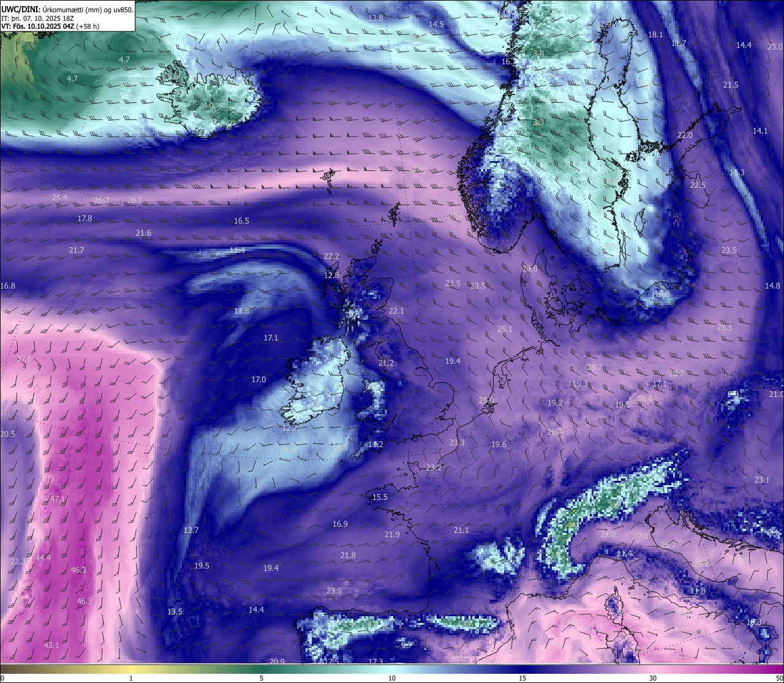Select the 21.5 value label
784x683 pixels.
coord(731,85)
